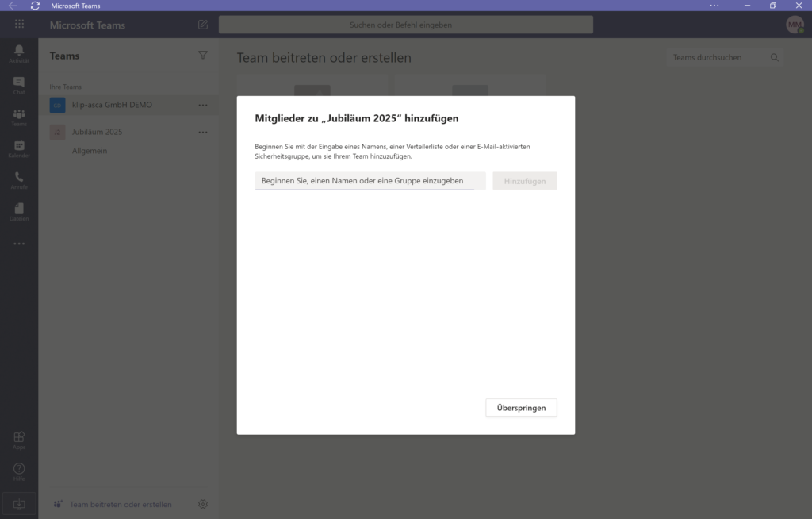The width and height of the screenshot is (812, 519).
Task: Restore down the Microsoft Teams window
Action: tap(772, 6)
